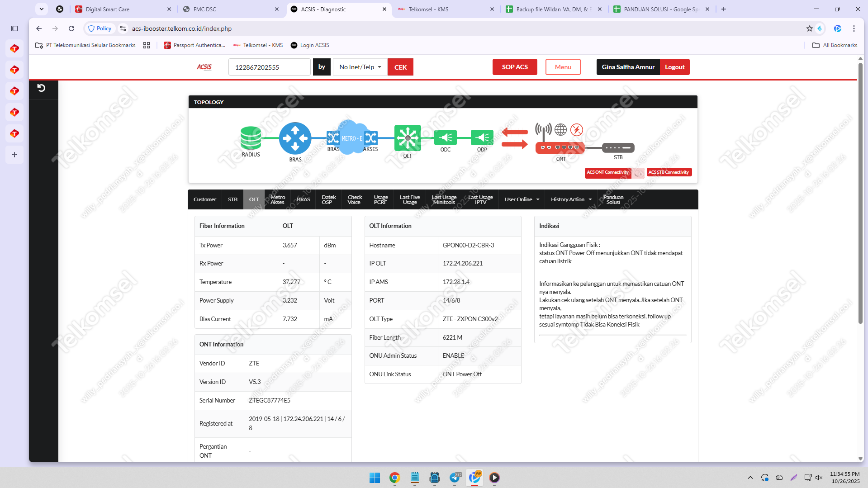Open Google Chrome from taskbar
This screenshot has width=868, height=488.
point(395,478)
